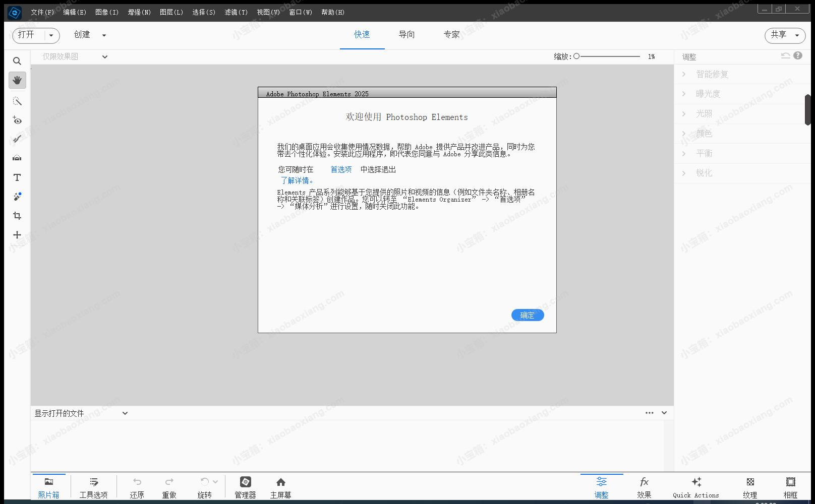
Task: Select the Move tool
Action: pyautogui.click(x=17, y=235)
